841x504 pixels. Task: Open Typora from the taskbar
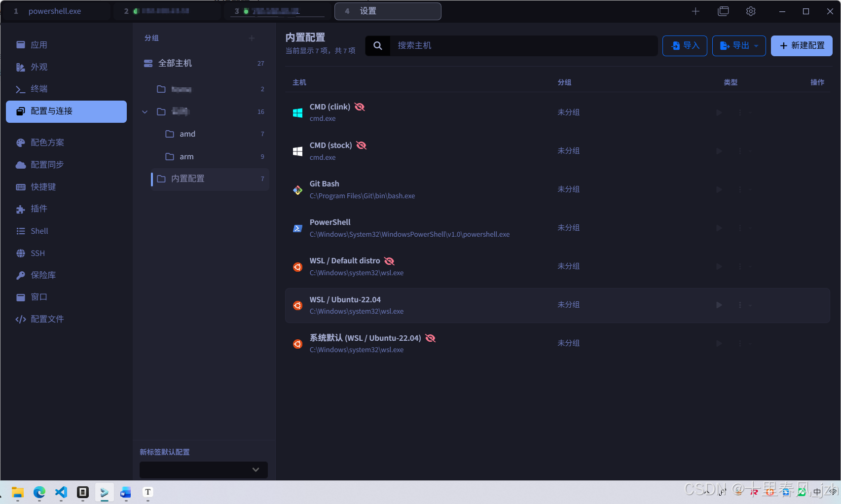[148, 492]
